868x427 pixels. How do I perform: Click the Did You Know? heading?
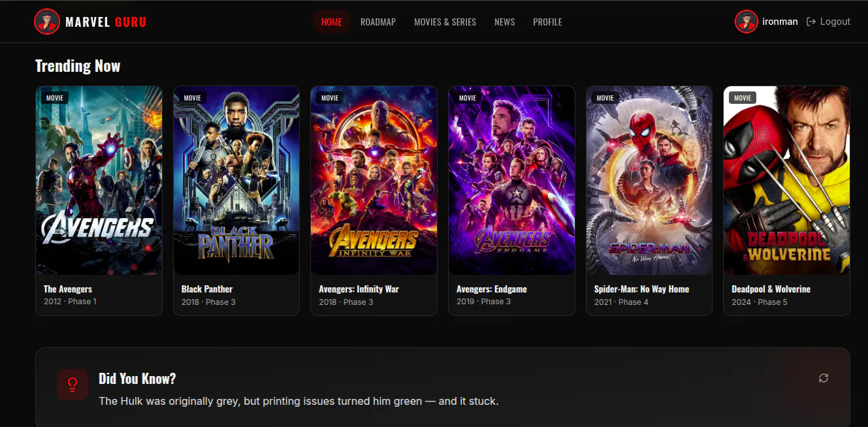coord(137,379)
